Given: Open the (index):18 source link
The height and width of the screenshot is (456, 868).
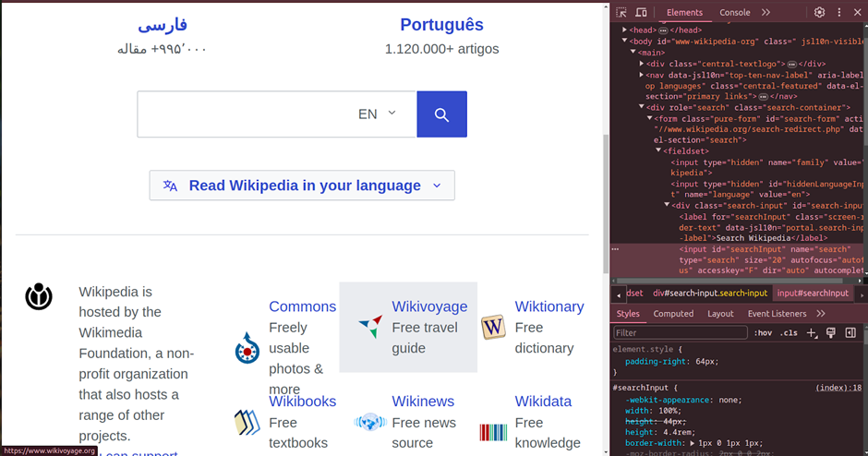Looking at the screenshot, I should tap(838, 388).
